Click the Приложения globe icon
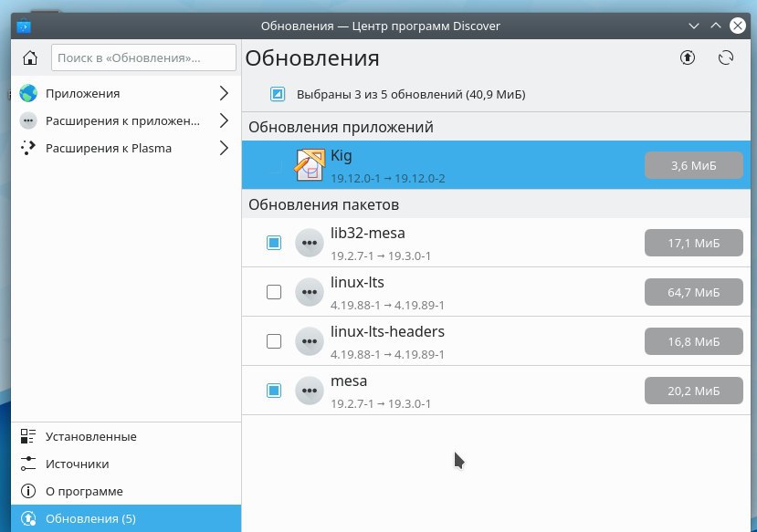The height and width of the screenshot is (532, 757). [28, 94]
